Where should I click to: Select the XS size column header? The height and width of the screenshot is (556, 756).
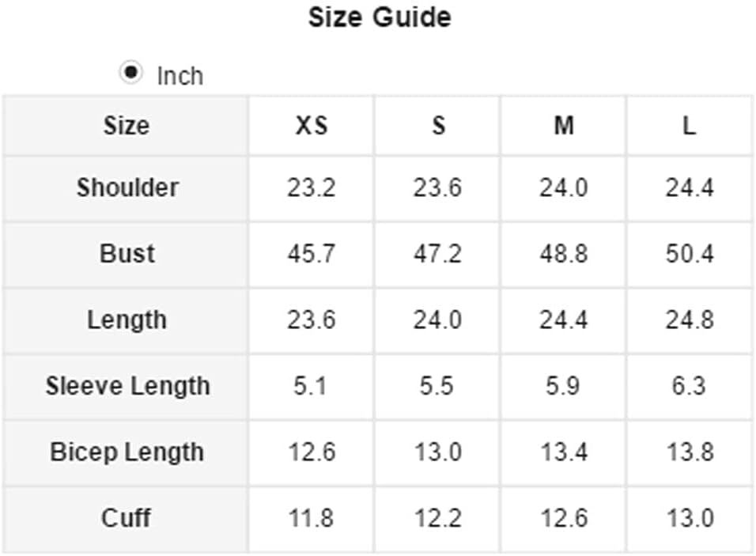pos(311,126)
